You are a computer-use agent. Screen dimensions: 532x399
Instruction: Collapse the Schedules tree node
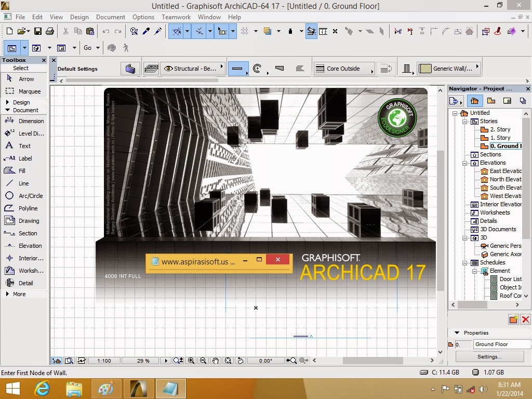click(x=465, y=262)
